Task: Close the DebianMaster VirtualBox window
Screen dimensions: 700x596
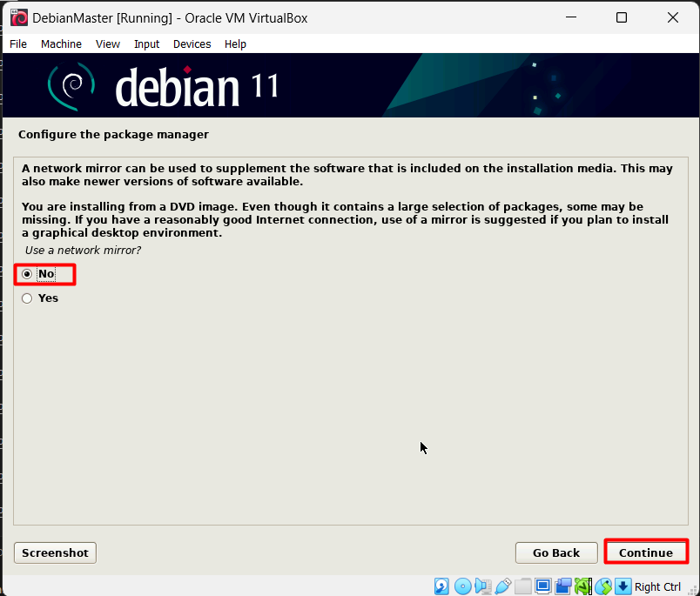Action: click(x=673, y=17)
